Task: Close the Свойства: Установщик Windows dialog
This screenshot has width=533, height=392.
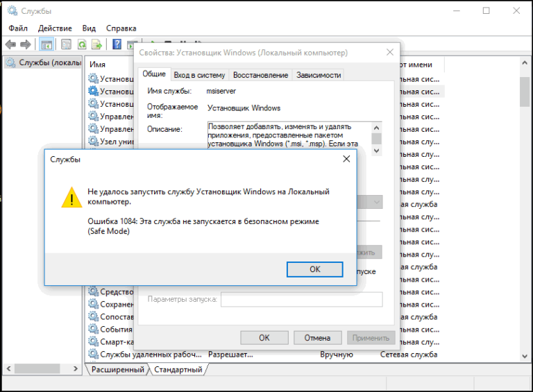Action: [x=390, y=52]
